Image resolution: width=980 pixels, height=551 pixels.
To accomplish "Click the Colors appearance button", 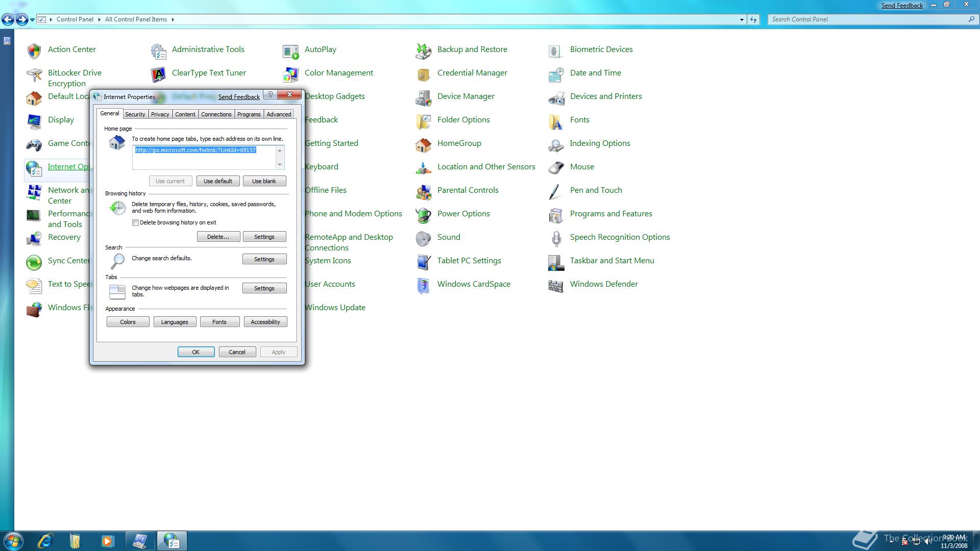I will click(128, 322).
